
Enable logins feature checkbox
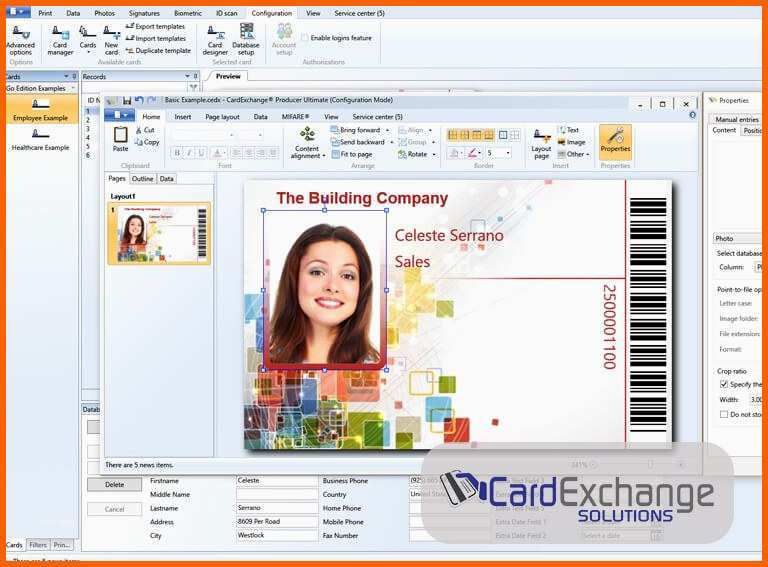305,38
